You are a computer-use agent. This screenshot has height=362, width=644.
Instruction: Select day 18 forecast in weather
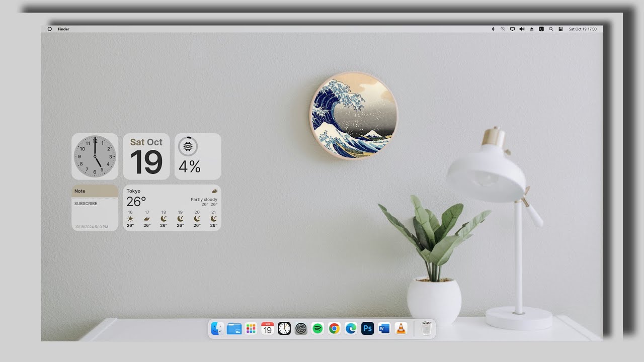[164, 219]
